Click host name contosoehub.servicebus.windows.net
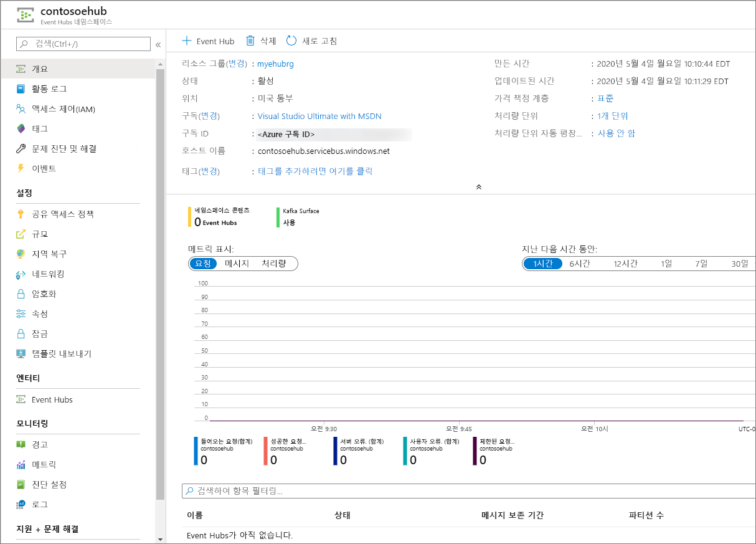756x544 pixels. point(324,151)
